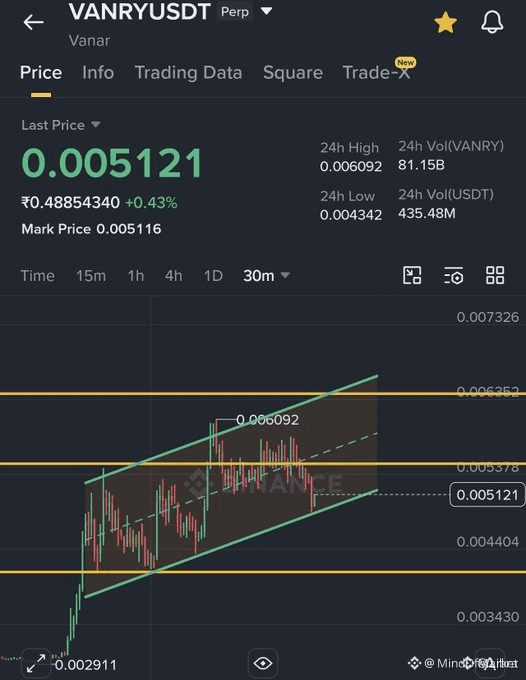This screenshot has width=526, height=680.
Task: Click the 0.007326 price axis label
Action: tap(487, 317)
